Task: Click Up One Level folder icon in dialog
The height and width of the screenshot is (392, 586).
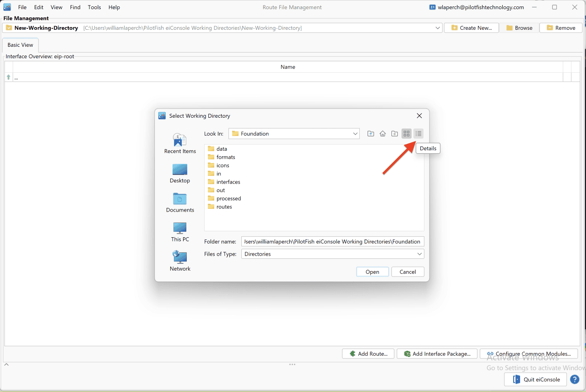Action: tap(370, 134)
